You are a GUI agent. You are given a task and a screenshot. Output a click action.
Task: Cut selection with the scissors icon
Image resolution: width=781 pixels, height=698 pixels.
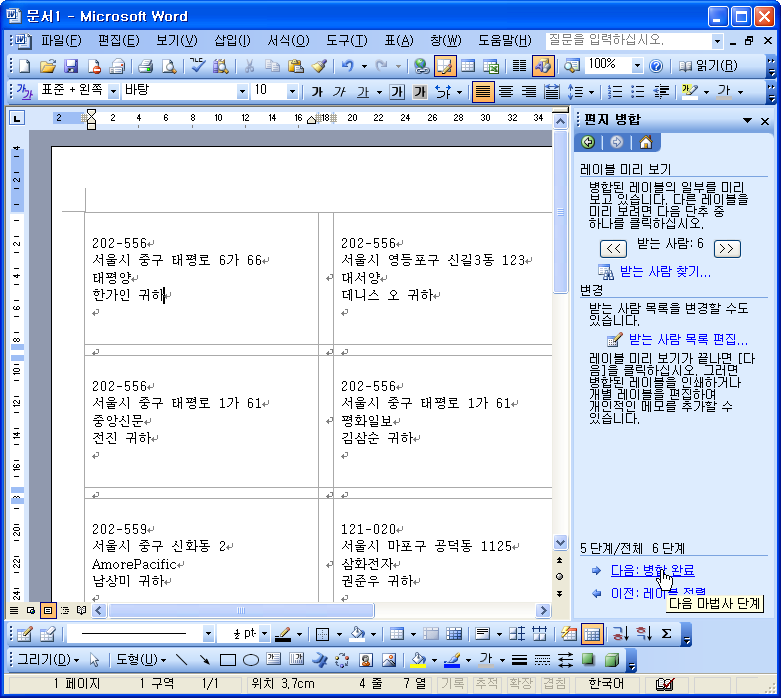(250, 66)
